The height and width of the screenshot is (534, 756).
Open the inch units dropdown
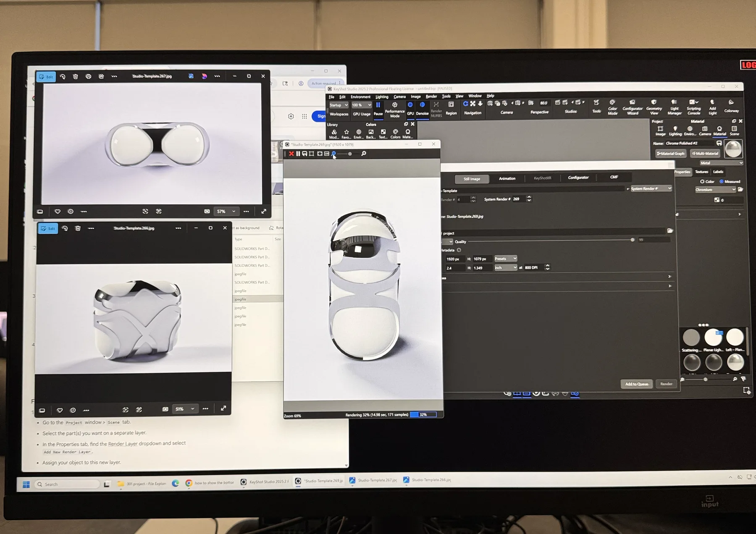[506, 267]
